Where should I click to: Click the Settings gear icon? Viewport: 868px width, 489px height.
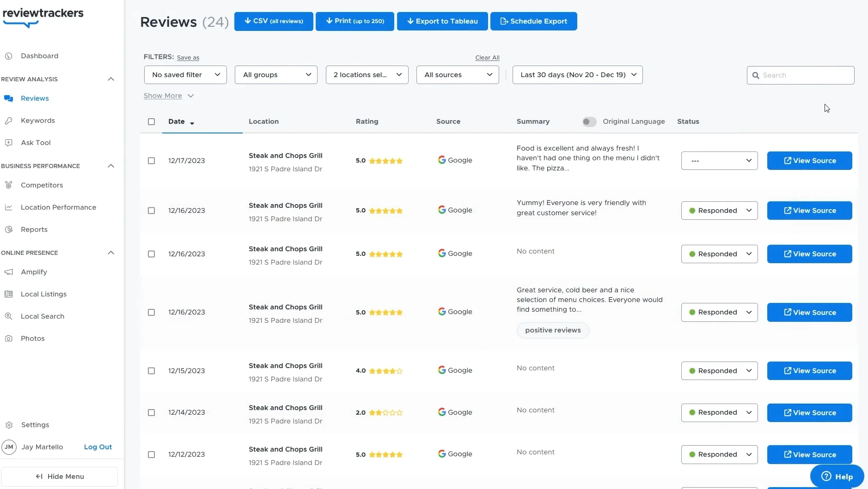(x=9, y=425)
